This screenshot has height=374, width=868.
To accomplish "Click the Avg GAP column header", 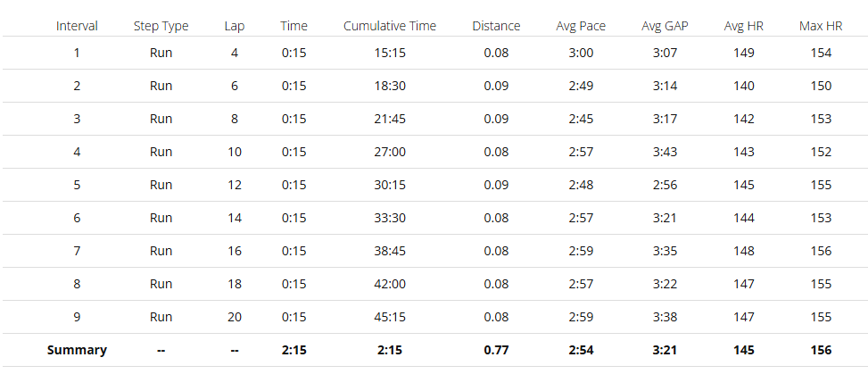I will point(665,26).
